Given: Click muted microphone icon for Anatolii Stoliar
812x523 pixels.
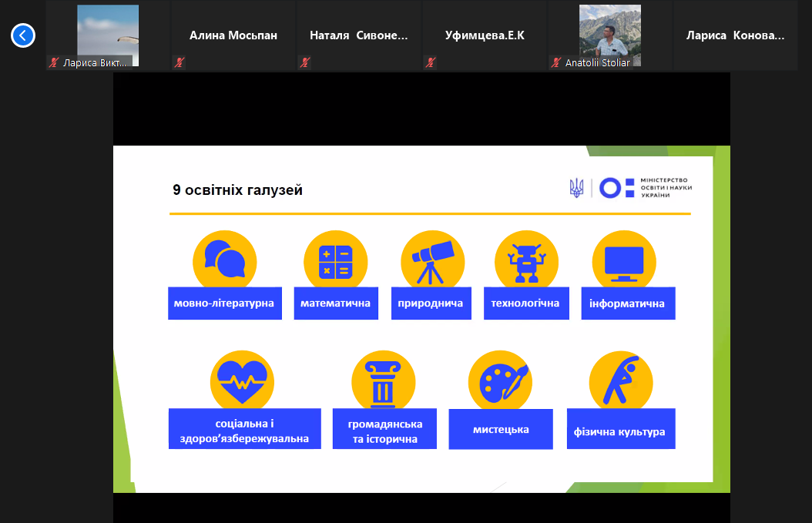Looking at the screenshot, I should coord(556,62).
